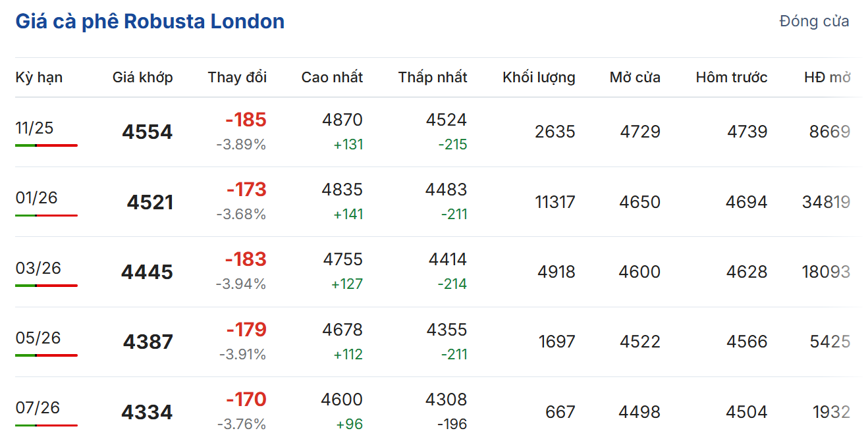This screenshot has height=437, width=868.
Task: Click the 05/26 contract term
Action: click(38, 338)
